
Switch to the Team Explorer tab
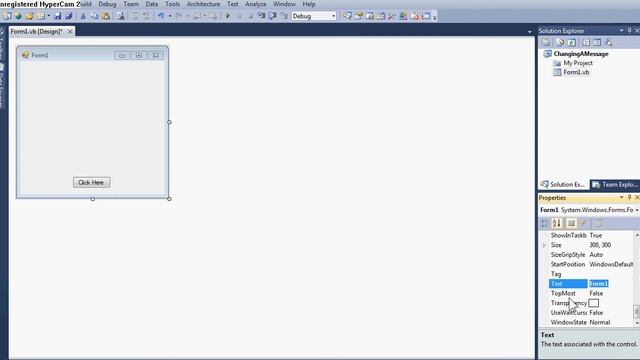click(615, 184)
